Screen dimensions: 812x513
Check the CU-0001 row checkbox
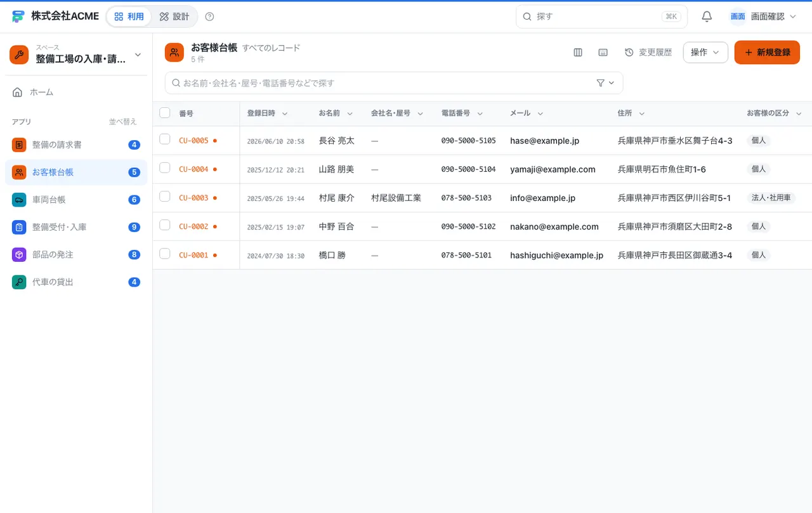[x=165, y=253]
